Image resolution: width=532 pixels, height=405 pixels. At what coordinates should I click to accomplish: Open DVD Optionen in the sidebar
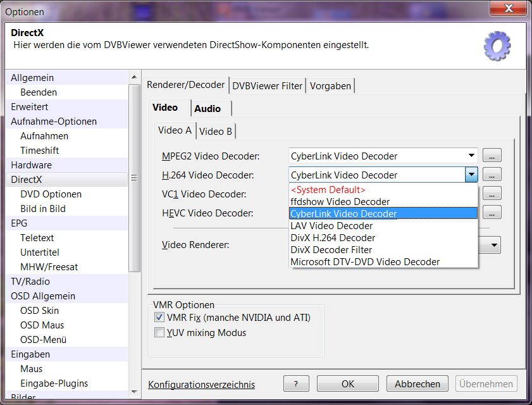pos(67,194)
